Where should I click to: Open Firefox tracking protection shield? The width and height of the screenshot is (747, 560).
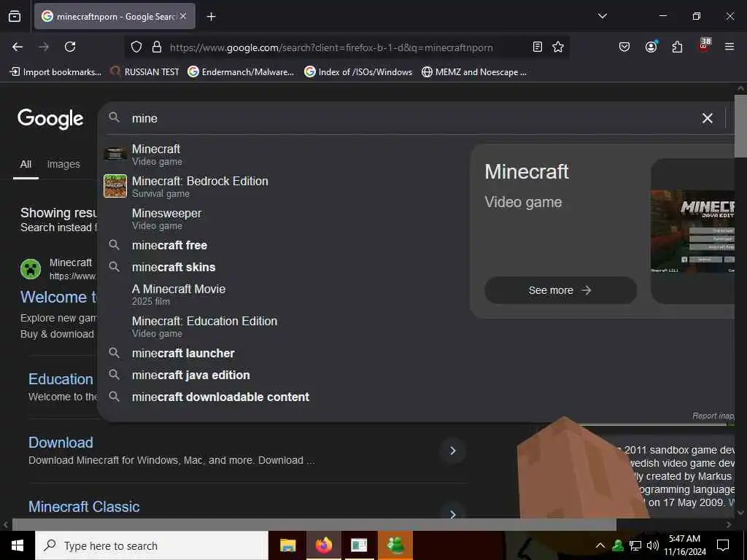click(x=136, y=47)
